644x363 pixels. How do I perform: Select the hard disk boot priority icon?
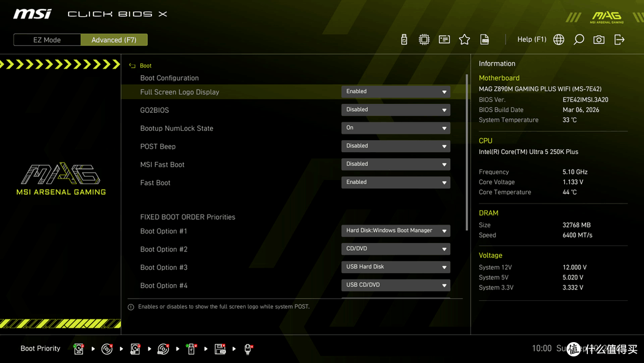point(79,349)
